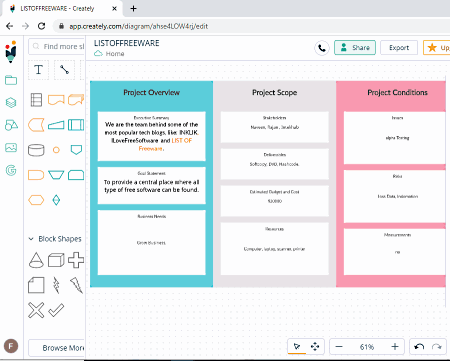Select the Business Needs card
This screenshot has width=450, height=361.
point(151,242)
